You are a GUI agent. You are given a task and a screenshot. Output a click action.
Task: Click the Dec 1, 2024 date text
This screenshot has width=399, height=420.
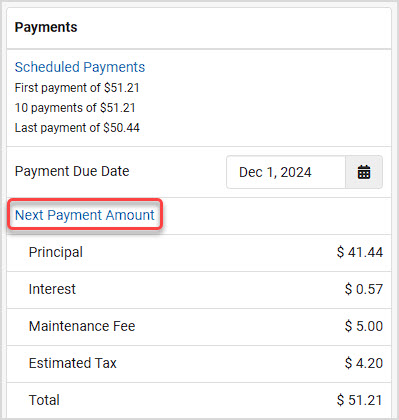point(275,172)
